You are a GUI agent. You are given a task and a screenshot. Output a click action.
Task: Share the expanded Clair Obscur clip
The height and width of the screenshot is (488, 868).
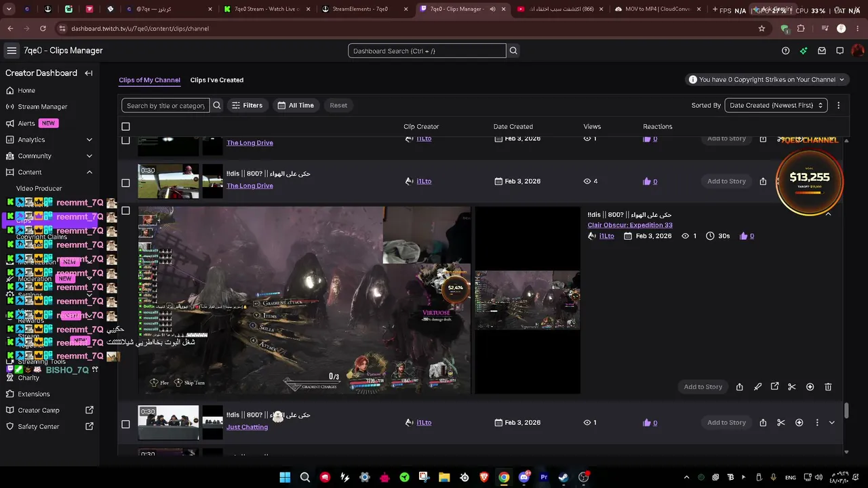click(x=739, y=387)
